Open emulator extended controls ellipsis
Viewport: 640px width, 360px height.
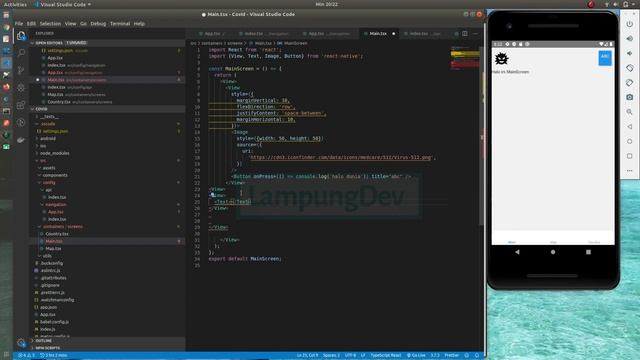[x=629, y=171]
